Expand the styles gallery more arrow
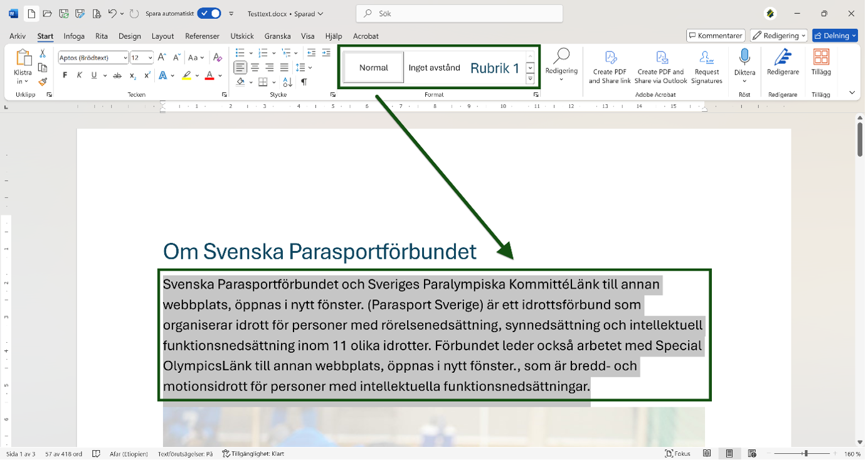The height and width of the screenshot is (462, 868). coord(531,79)
